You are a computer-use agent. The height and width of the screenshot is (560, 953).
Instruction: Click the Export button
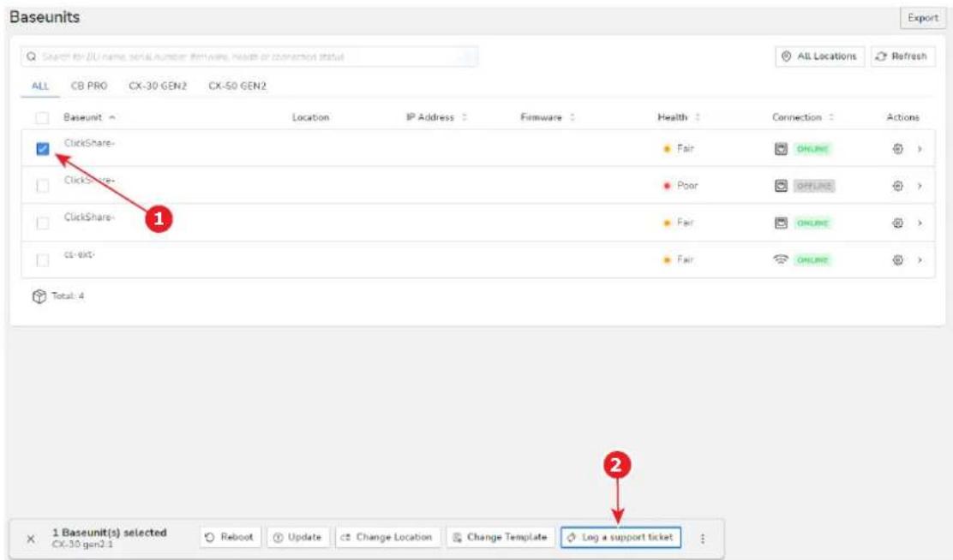pyautogui.click(x=923, y=18)
